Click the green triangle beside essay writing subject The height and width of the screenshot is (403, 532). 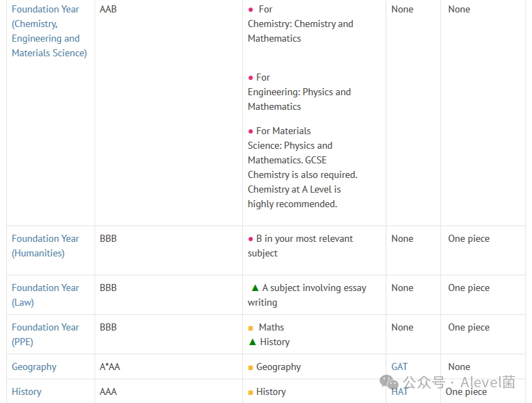click(255, 288)
